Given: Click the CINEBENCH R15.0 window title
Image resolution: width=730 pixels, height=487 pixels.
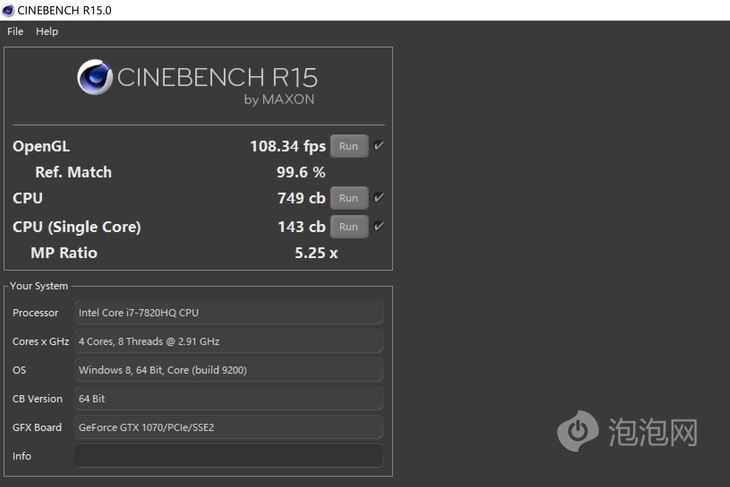Looking at the screenshot, I should pos(64,10).
